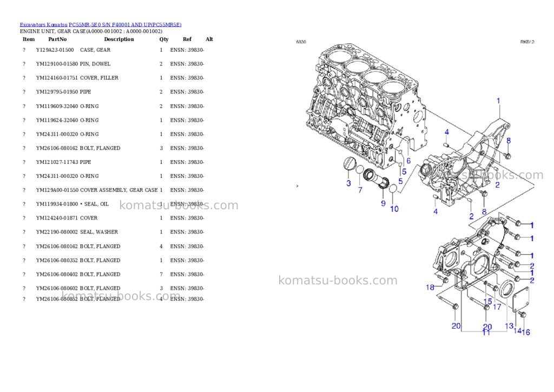The width and height of the screenshot is (554, 392).
Task: Select part number YM129A00-01550
Action: [x=57, y=190]
